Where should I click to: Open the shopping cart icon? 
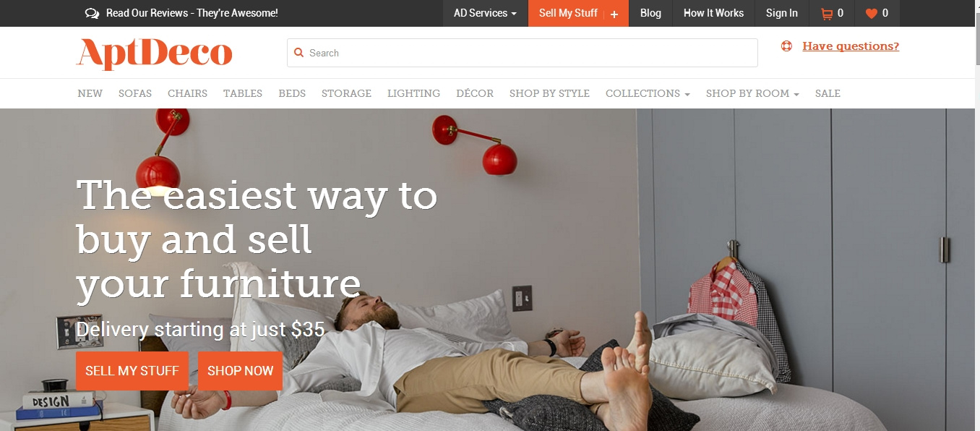pyautogui.click(x=826, y=13)
